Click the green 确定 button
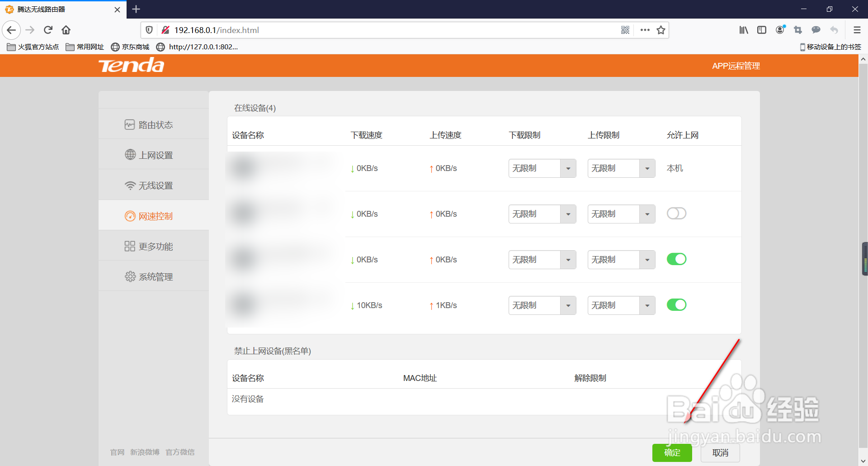The width and height of the screenshot is (868, 466). 672,452
